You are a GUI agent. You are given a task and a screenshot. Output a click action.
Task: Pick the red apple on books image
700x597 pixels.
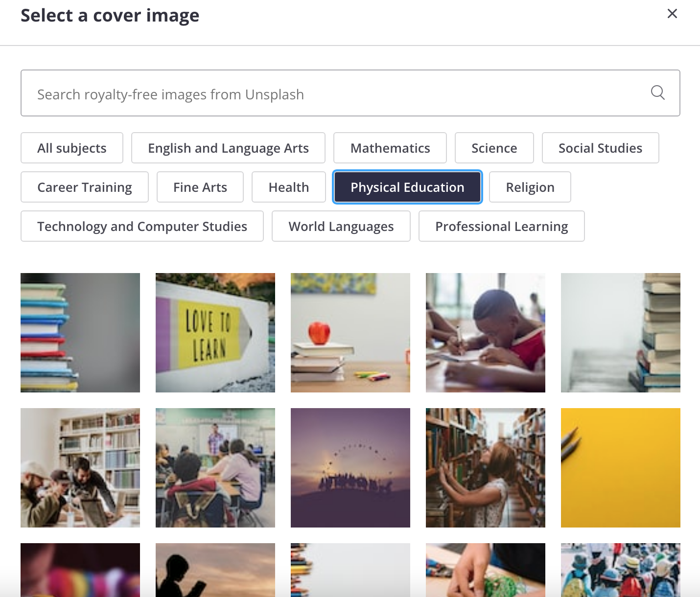point(350,333)
